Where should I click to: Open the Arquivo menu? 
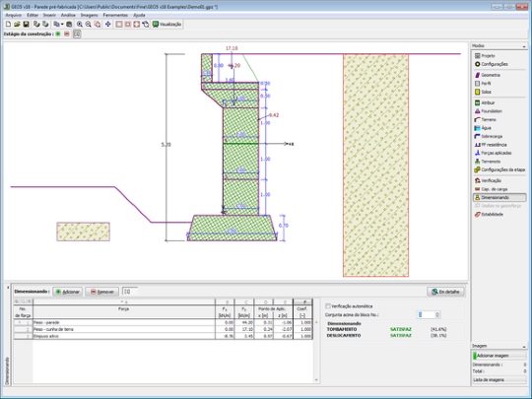[13, 15]
